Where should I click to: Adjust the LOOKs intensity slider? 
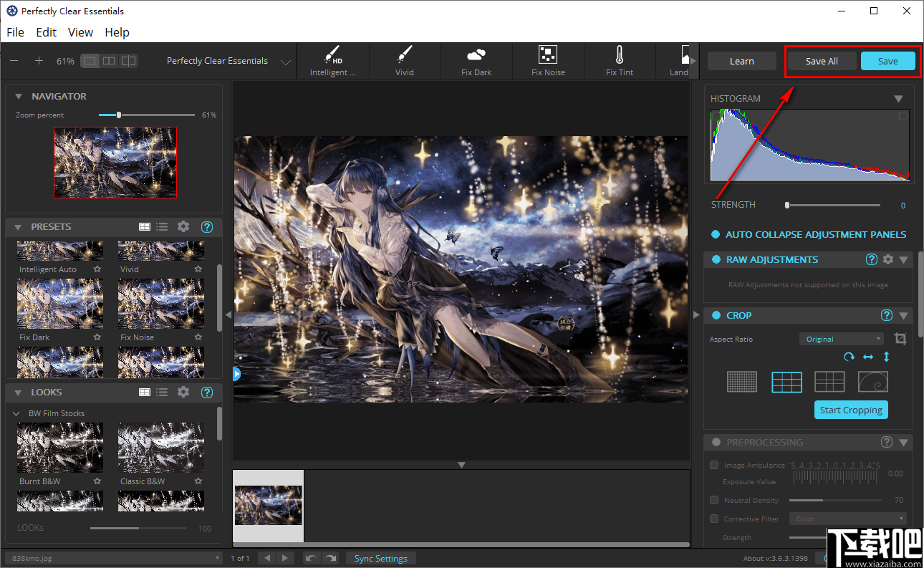pos(138,528)
